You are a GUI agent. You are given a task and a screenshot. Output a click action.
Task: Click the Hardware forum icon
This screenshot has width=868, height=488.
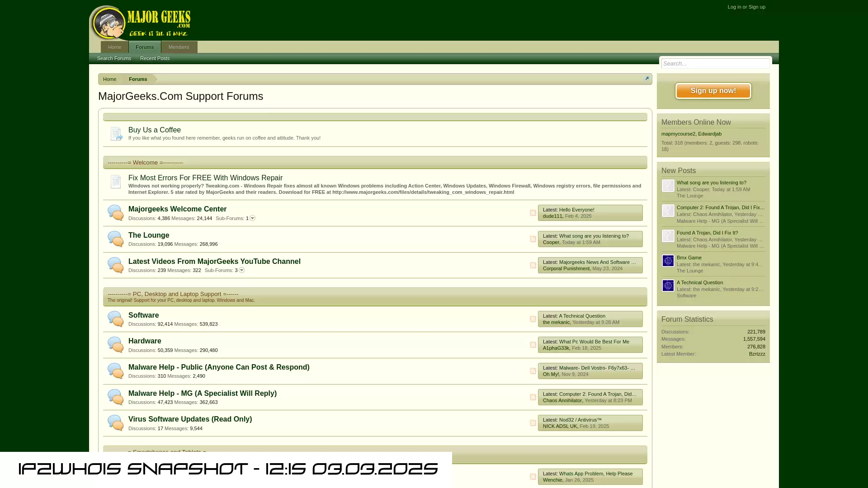pyautogui.click(x=115, y=344)
